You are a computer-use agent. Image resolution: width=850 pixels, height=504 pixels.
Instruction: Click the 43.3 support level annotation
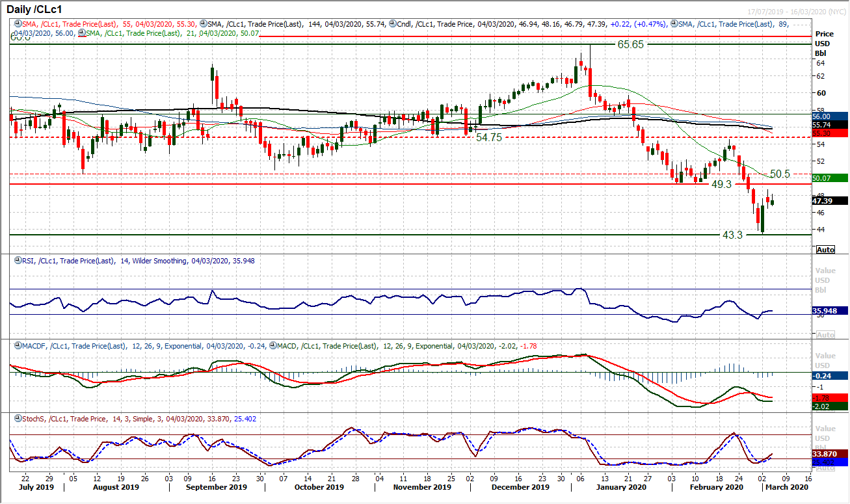coord(732,235)
